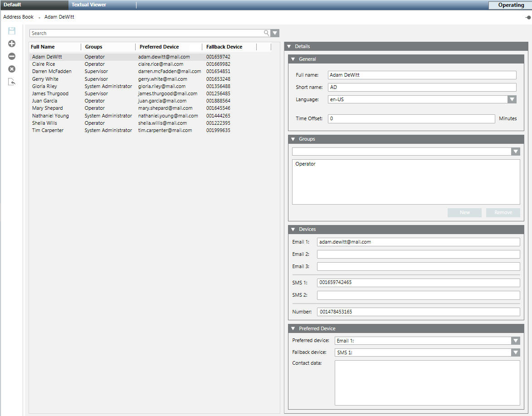Click the pin icon at top right
Image resolution: width=532 pixels, height=416 pixels.
click(x=528, y=17)
